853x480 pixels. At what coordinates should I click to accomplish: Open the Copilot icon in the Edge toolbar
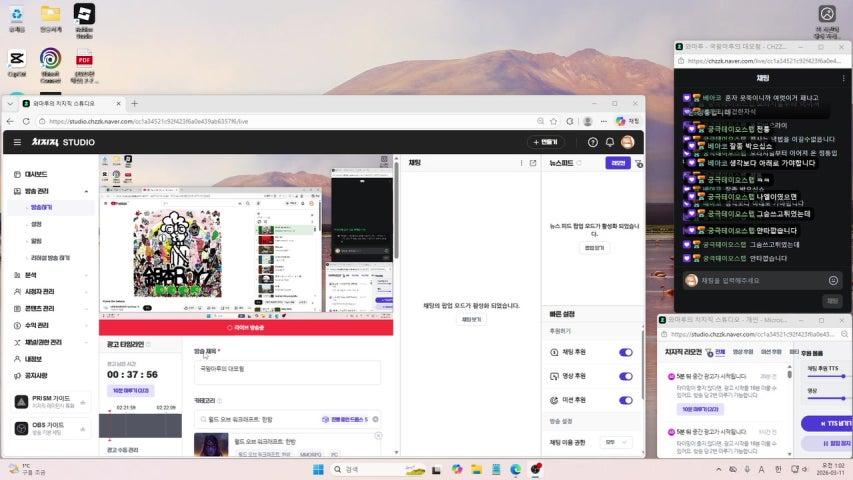tap(621, 121)
